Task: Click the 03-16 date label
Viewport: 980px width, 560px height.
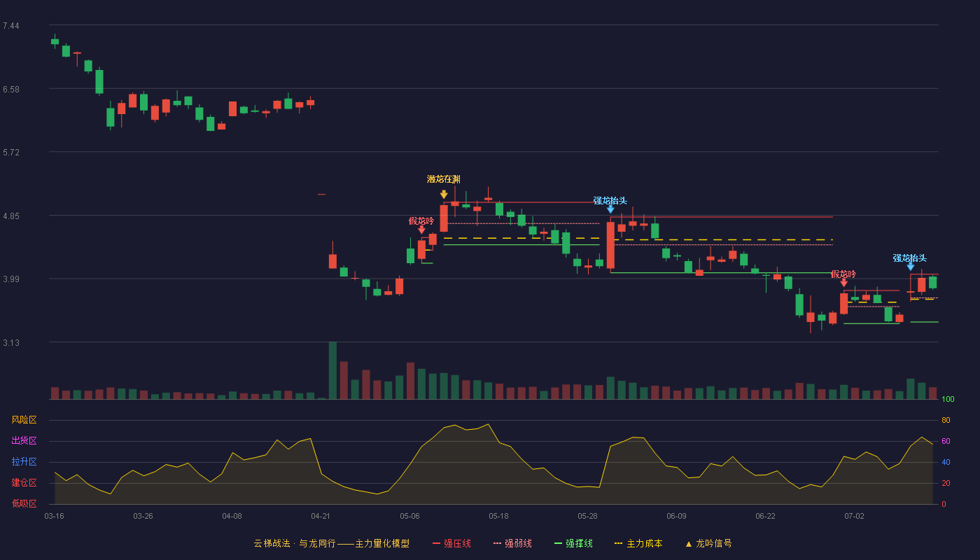Action: (x=54, y=516)
